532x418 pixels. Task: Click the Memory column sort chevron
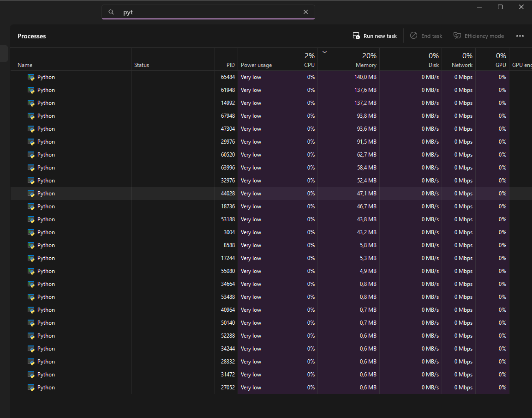click(x=324, y=52)
